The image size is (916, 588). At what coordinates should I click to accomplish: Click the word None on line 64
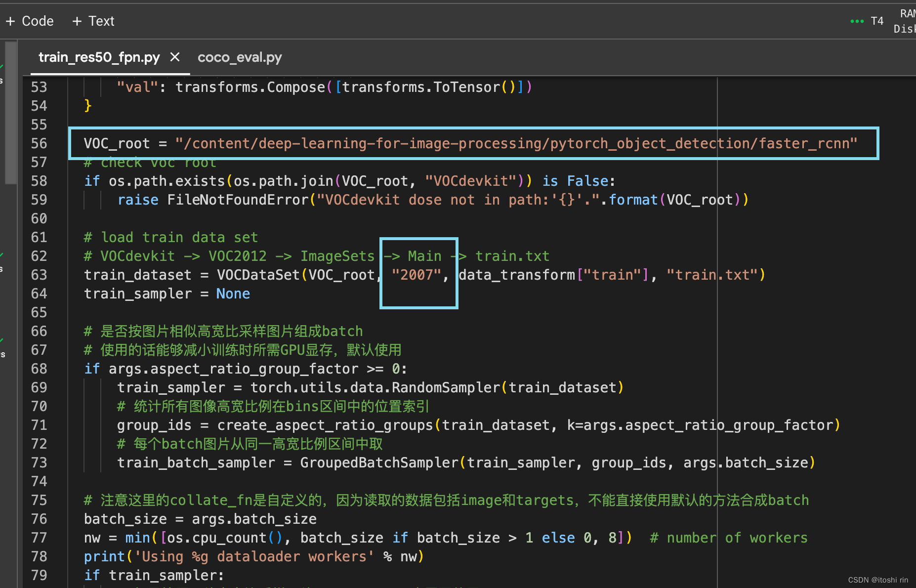(x=233, y=294)
